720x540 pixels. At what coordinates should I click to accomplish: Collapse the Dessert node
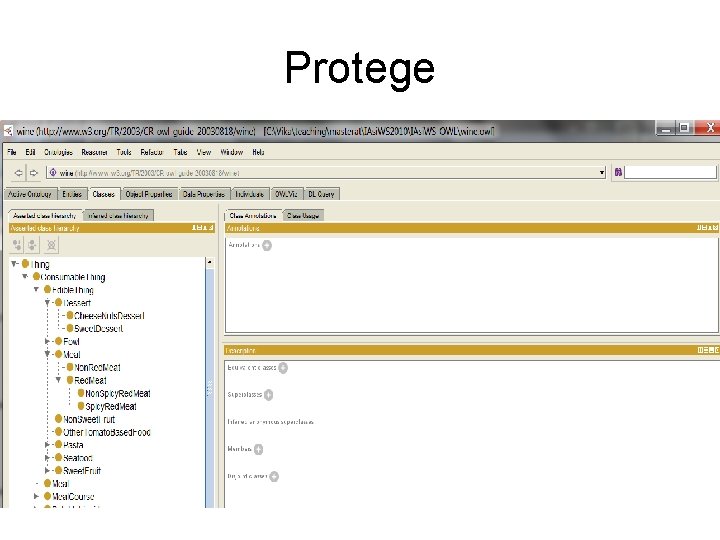pyautogui.click(x=47, y=303)
